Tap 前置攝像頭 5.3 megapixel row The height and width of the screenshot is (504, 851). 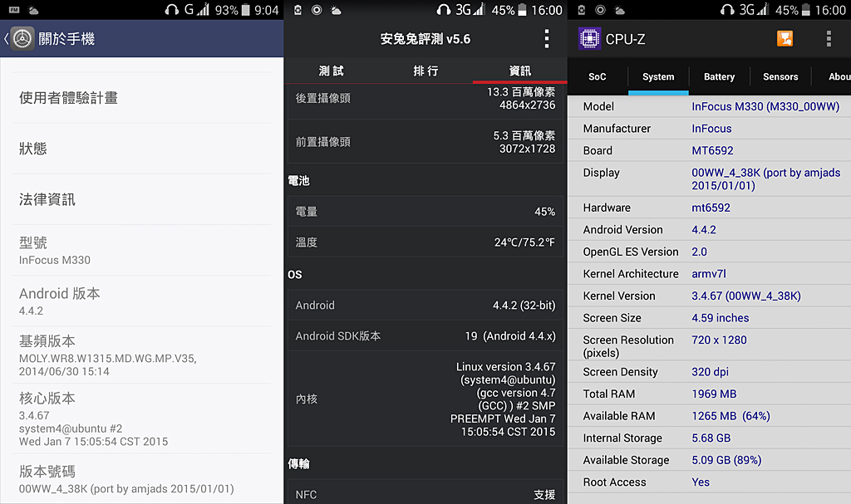tap(425, 142)
